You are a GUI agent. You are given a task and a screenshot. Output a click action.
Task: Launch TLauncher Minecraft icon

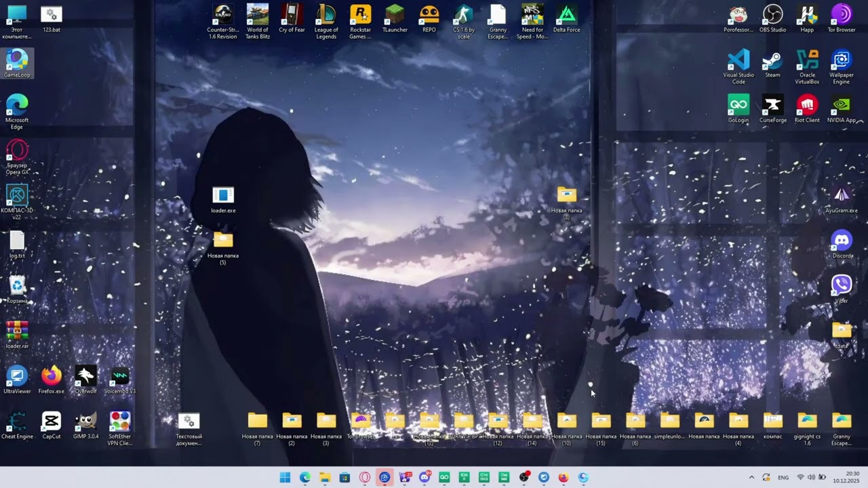pyautogui.click(x=395, y=19)
